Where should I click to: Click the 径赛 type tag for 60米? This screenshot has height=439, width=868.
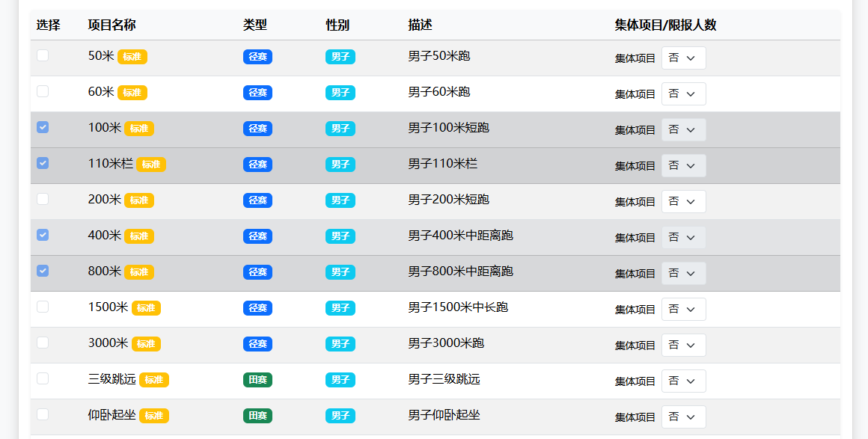pos(257,92)
